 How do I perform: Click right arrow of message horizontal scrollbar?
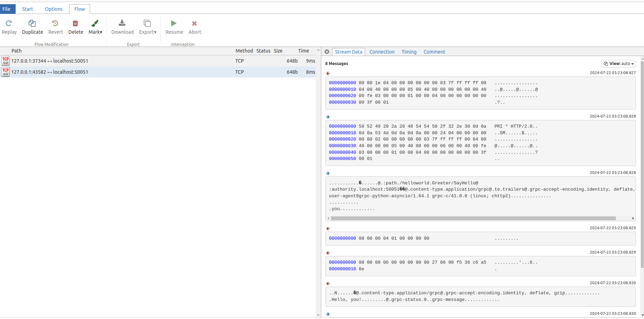pos(633,218)
